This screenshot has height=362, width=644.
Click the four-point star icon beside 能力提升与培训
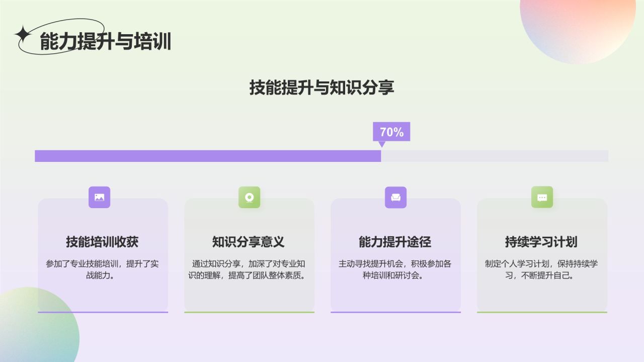(x=23, y=35)
